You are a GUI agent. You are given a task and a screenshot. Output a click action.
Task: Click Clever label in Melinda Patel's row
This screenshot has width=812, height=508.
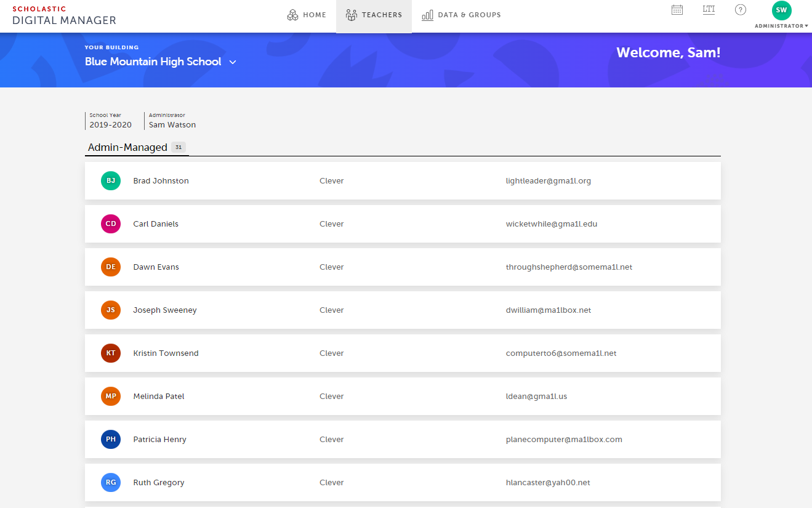point(332,397)
